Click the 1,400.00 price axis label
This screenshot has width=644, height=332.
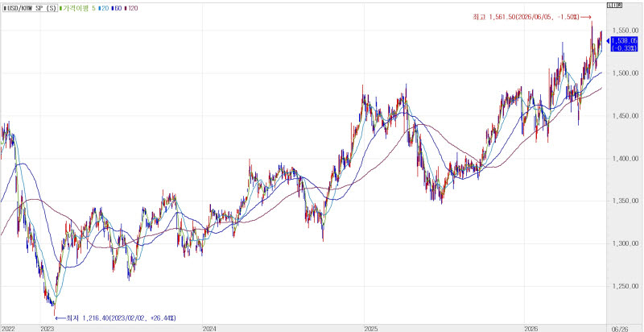click(x=625, y=159)
